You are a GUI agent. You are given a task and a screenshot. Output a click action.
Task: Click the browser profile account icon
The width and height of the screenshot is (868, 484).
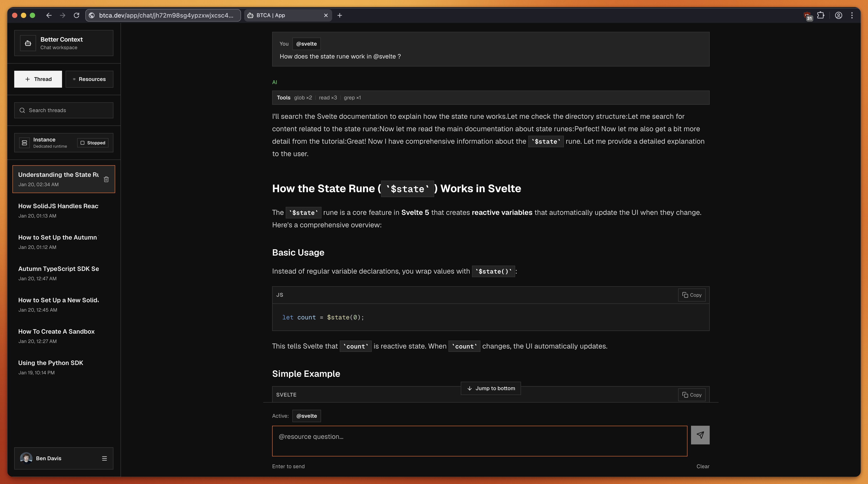[838, 16]
